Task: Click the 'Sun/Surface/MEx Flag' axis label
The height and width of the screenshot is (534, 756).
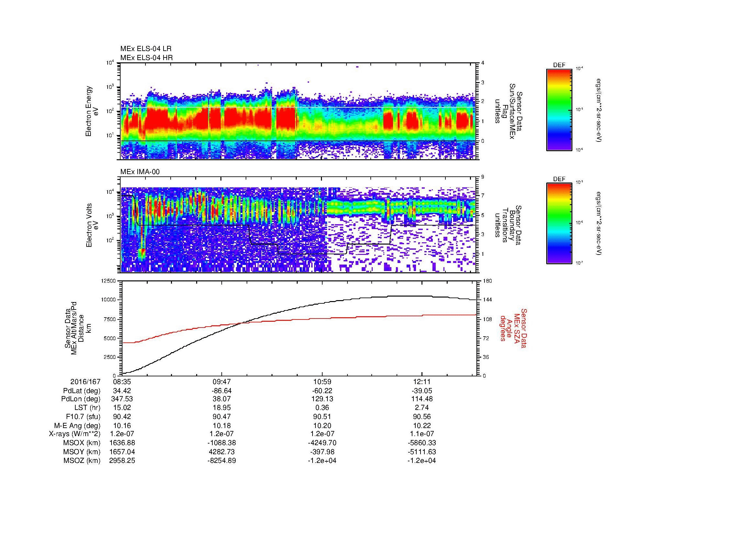Action: (x=509, y=111)
